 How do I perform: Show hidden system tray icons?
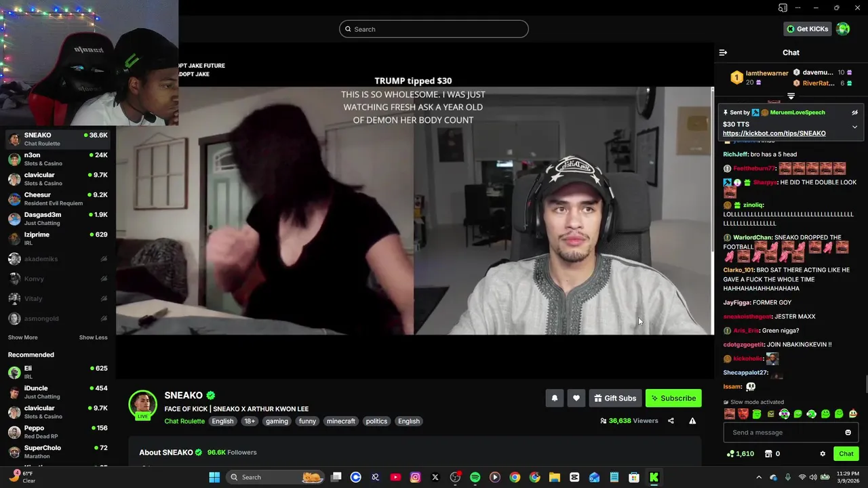[759, 477]
